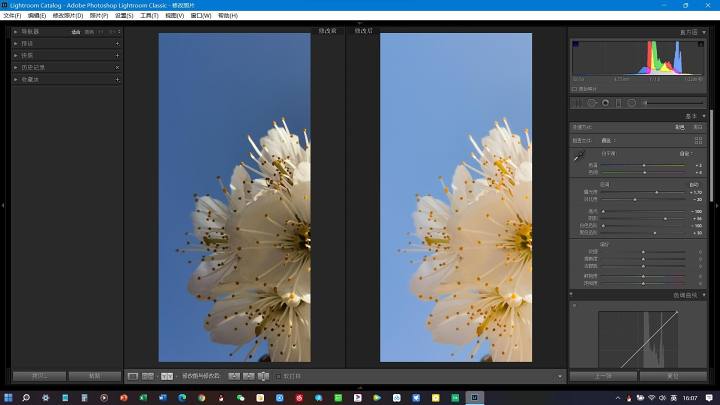Viewport: 720px width, 405px height.
Task: Open the profile browser grid icon
Action: (698, 140)
